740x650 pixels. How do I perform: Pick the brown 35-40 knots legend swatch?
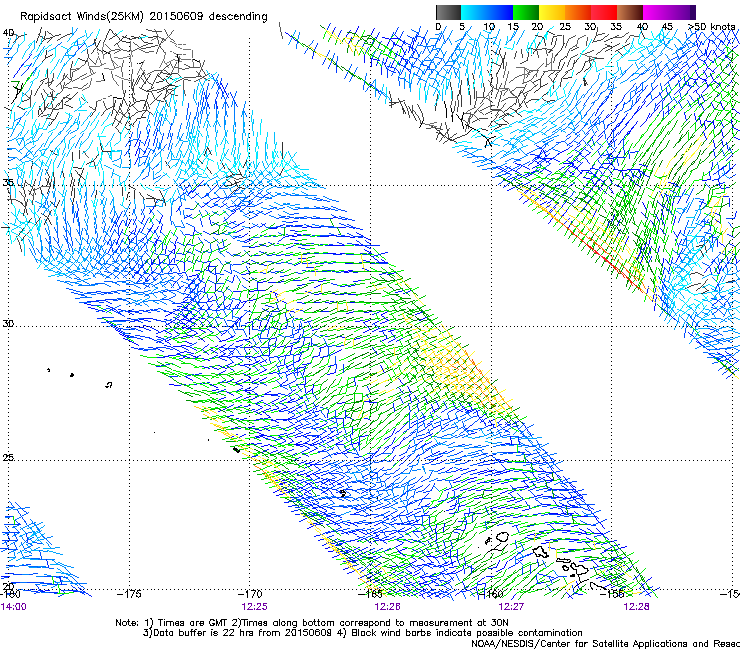click(x=629, y=12)
